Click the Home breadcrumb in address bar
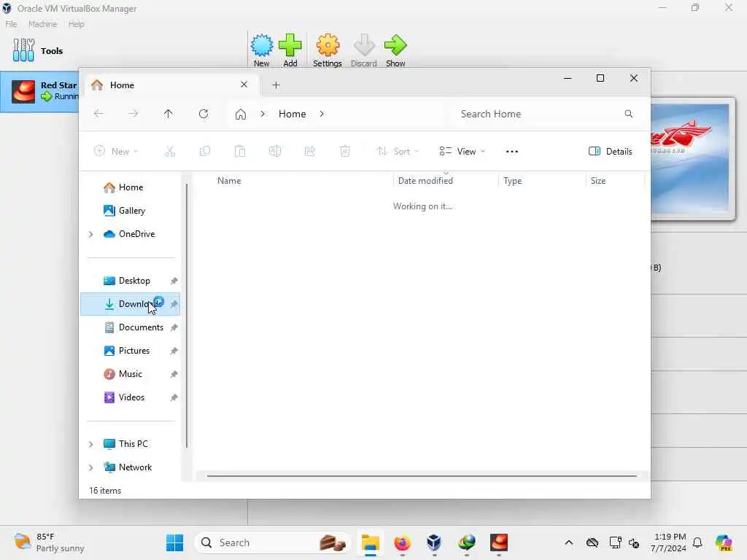This screenshot has height=560, width=747. (x=292, y=114)
